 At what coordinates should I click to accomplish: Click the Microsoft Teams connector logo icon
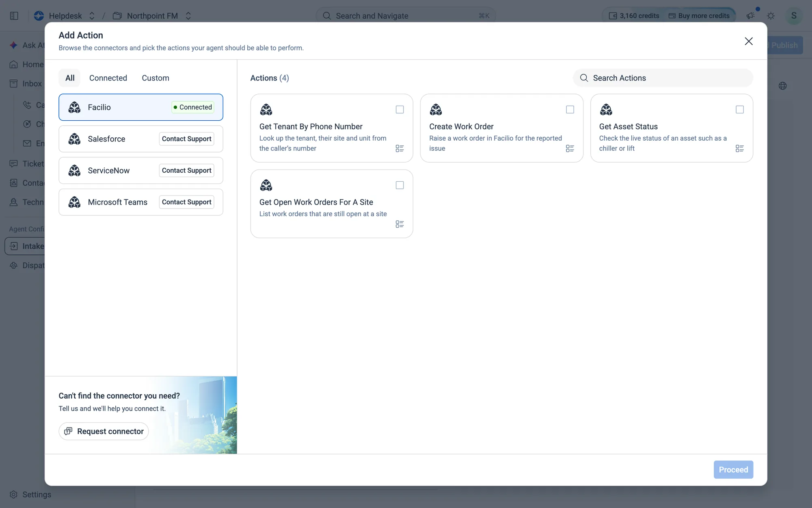[74, 202]
